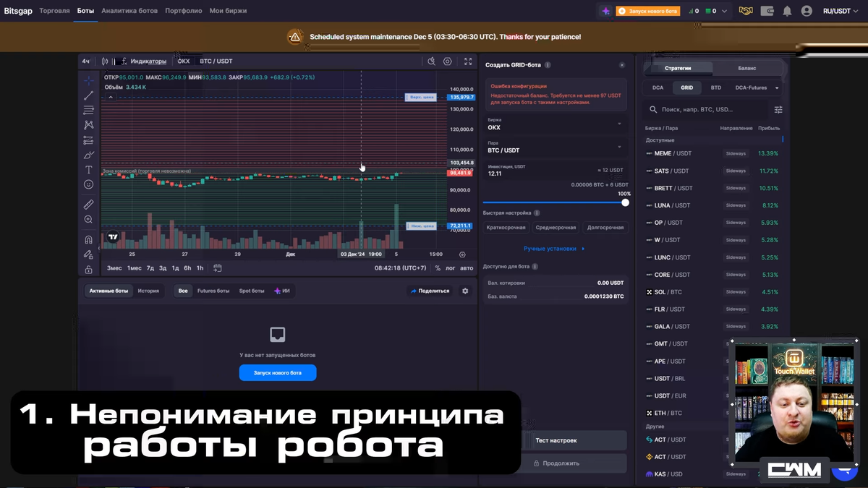Click the Инвестиция USDT input field
The image size is (868, 488).
coord(555,171)
